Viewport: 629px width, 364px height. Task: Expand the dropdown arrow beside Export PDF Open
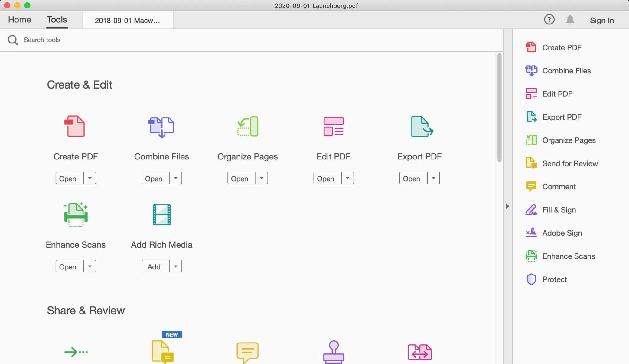point(433,178)
